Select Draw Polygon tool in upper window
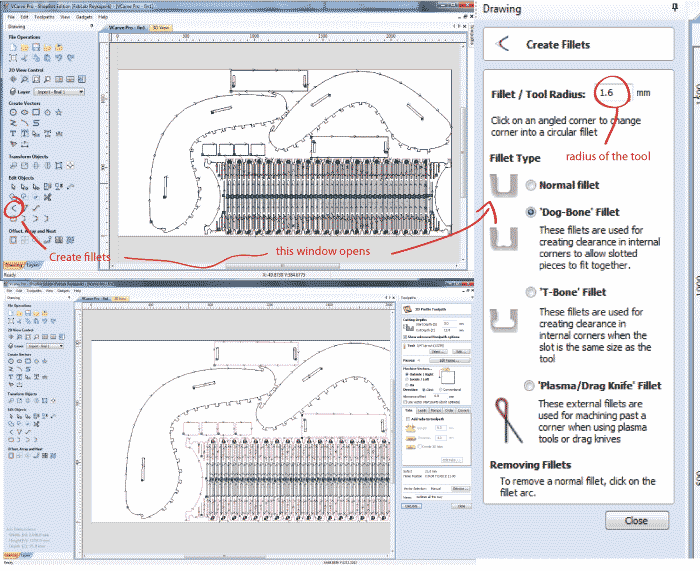The height and width of the screenshot is (571, 700). [47, 113]
